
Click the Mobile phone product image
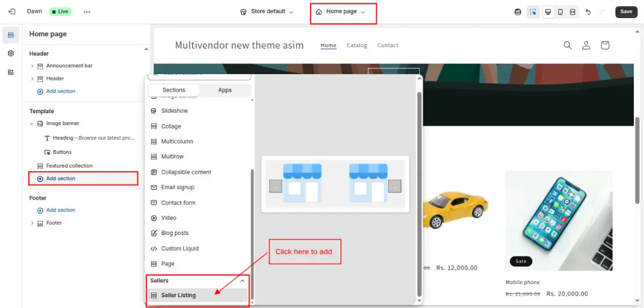pos(559,221)
